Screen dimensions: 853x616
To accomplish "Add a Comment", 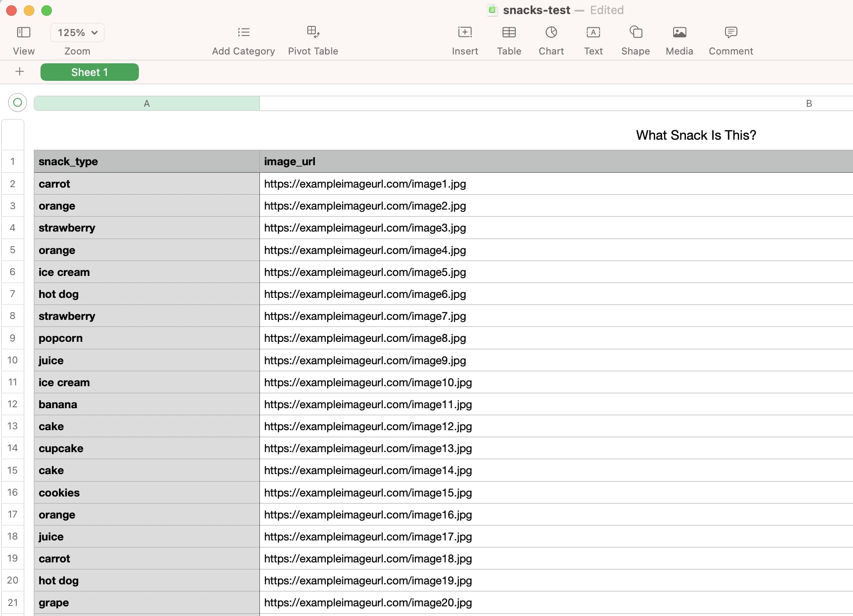I will tap(730, 32).
